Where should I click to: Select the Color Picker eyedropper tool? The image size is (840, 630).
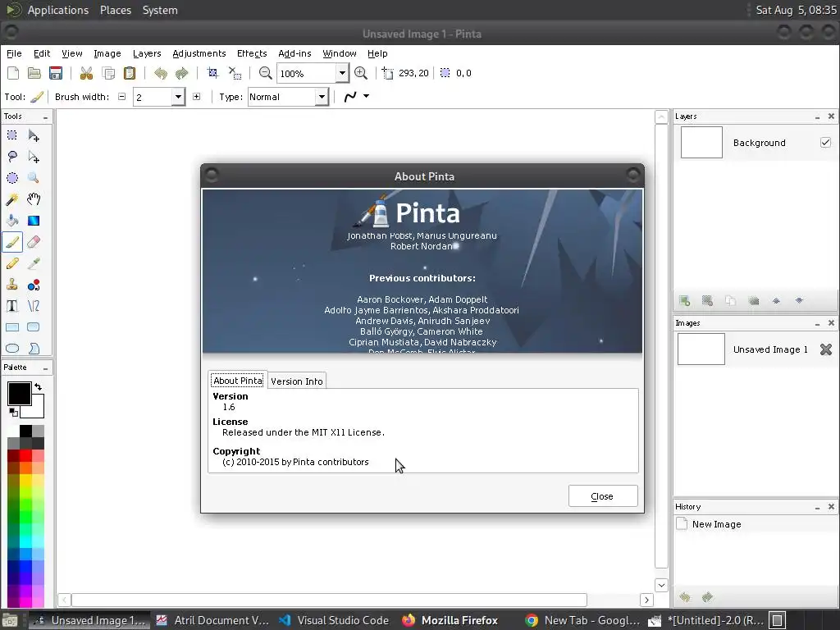[x=33, y=263]
